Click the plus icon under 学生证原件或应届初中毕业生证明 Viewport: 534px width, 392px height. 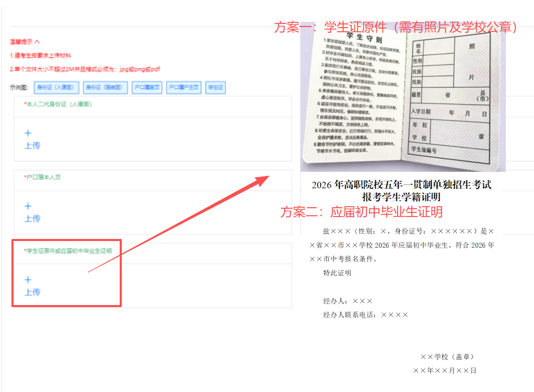[x=28, y=280]
